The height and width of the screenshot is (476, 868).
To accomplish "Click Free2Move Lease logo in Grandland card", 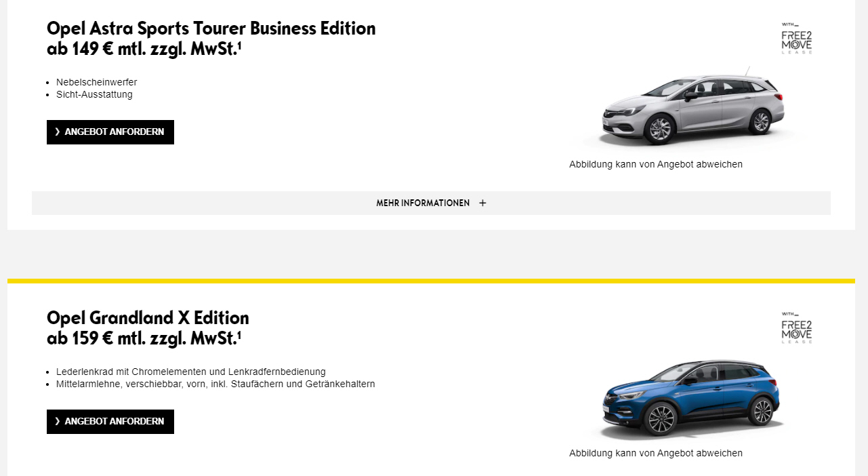I will (796, 328).
